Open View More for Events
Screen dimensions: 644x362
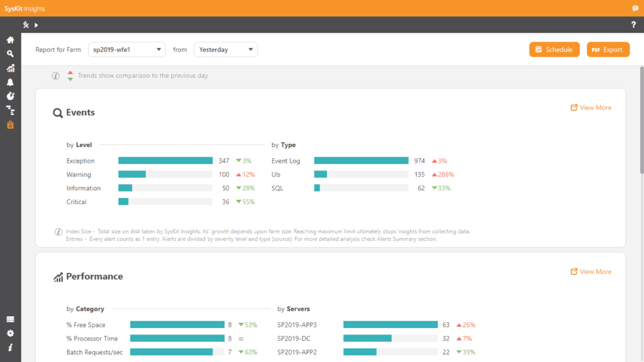[591, 107]
